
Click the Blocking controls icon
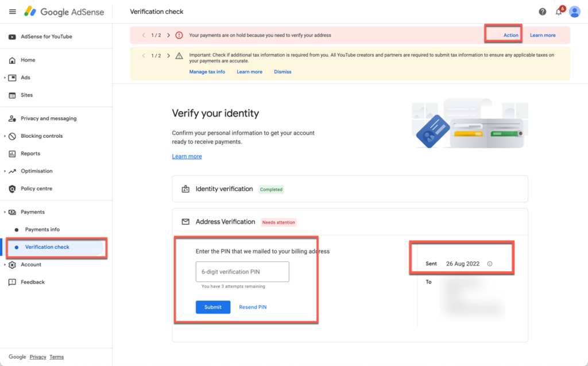[13, 136]
